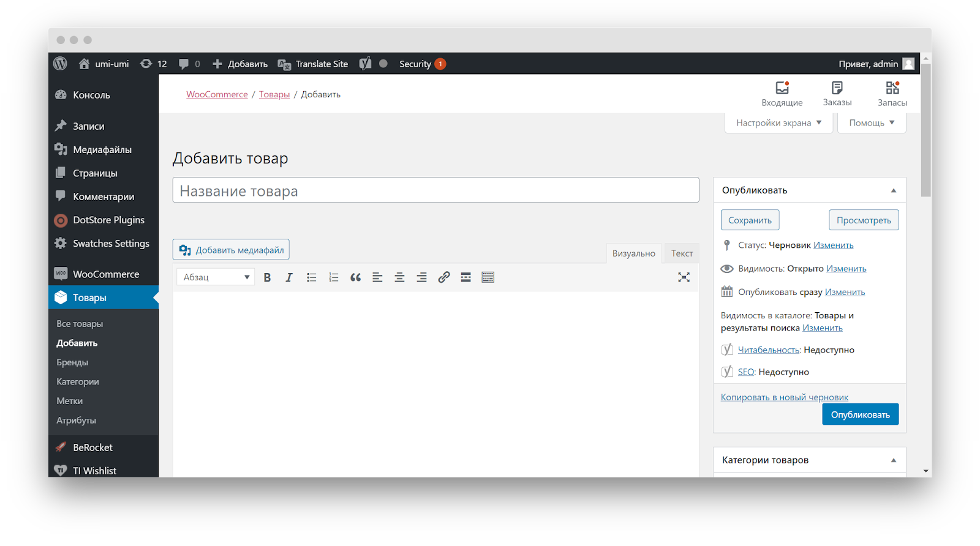Open the Security notifications item
The height and width of the screenshot is (546, 980).
422,64
